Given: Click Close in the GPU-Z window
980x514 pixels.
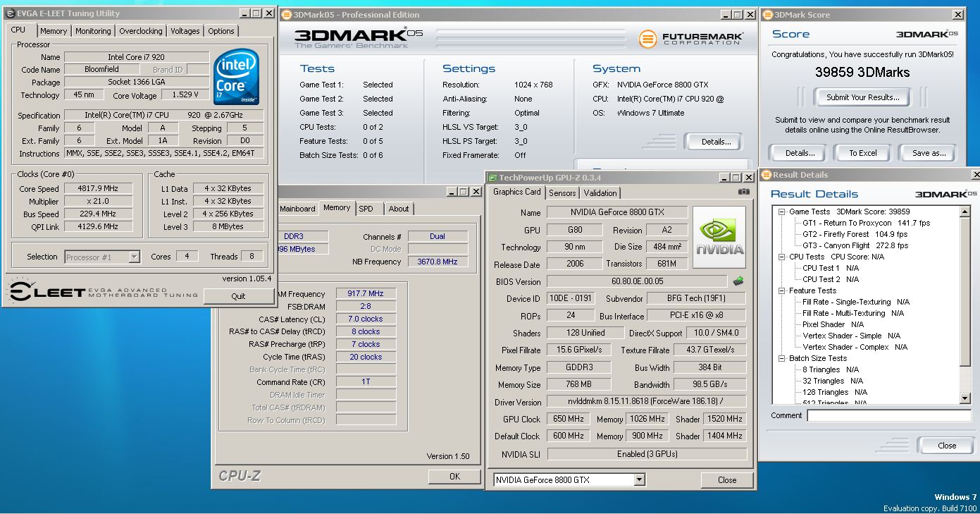Looking at the screenshot, I should [x=727, y=480].
